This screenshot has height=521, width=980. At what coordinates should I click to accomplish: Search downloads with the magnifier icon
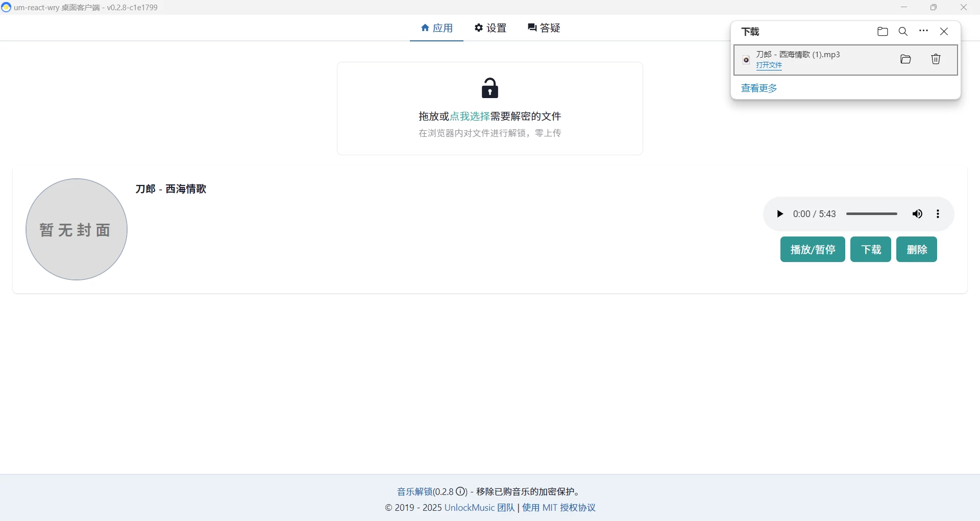pyautogui.click(x=903, y=32)
